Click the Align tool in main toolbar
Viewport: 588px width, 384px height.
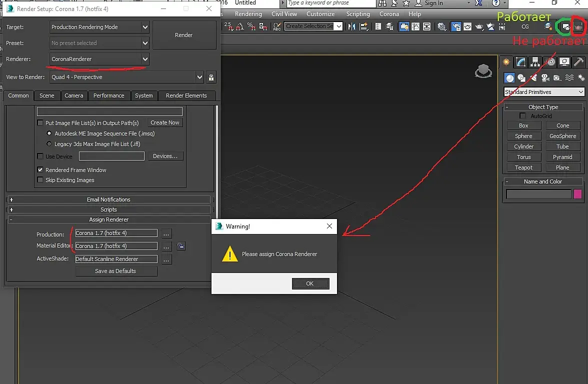tap(364, 26)
